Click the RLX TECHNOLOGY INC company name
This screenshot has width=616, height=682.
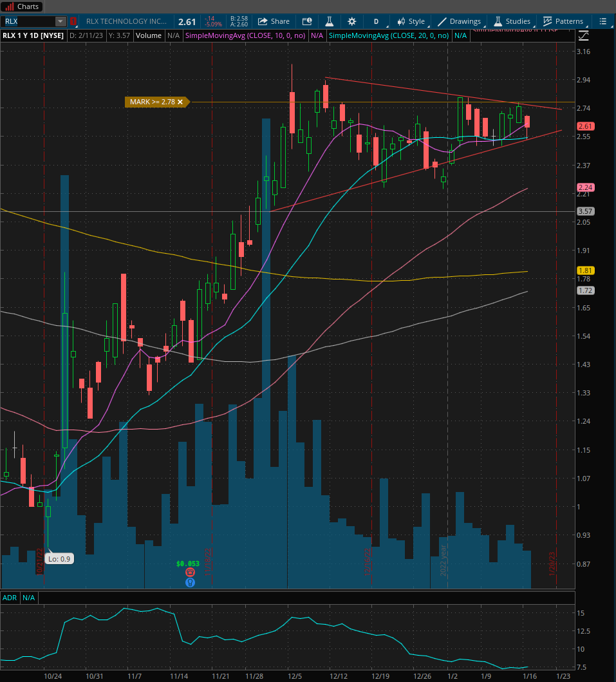[126, 21]
